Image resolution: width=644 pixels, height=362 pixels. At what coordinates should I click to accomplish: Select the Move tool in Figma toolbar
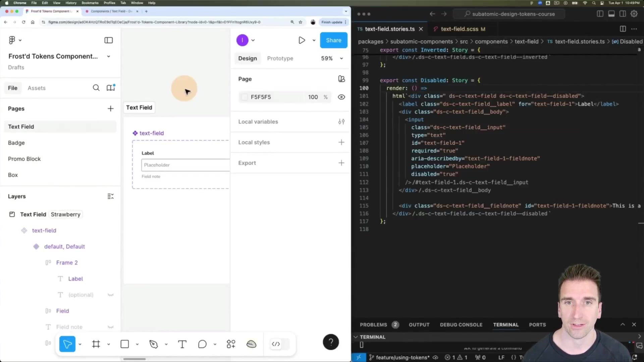point(67,344)
